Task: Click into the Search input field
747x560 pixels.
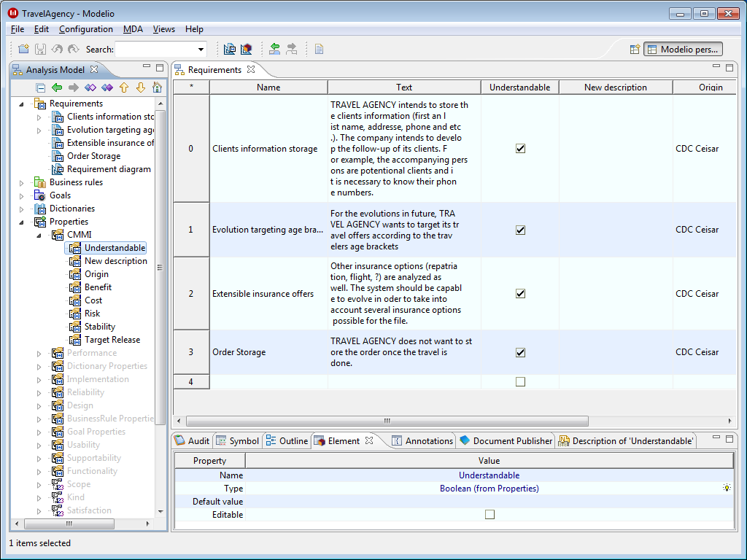Action: 156,49
